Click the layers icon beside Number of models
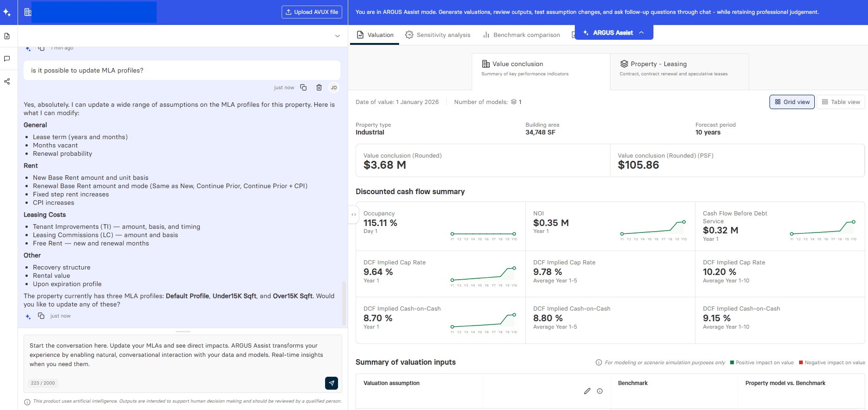 click(514, 102)
